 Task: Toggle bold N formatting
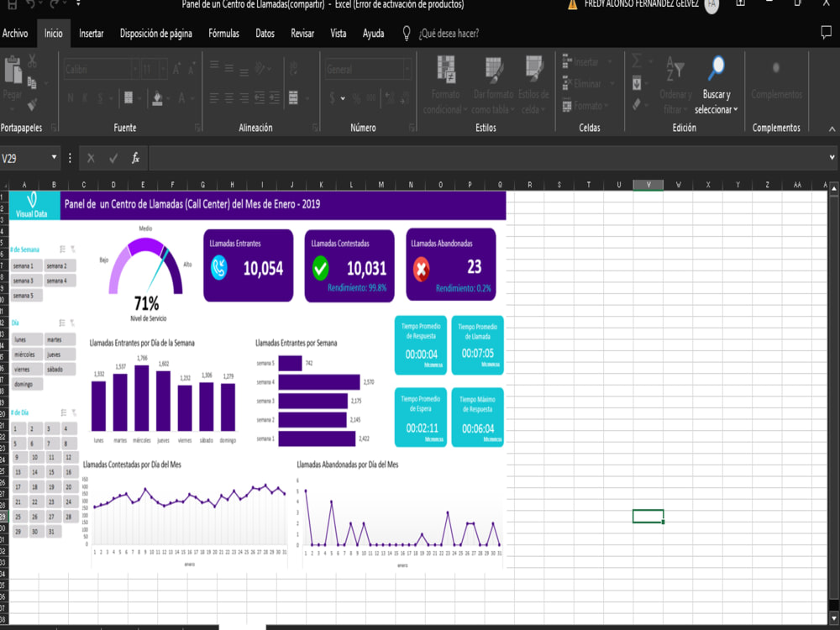click(x=71, y=98)
